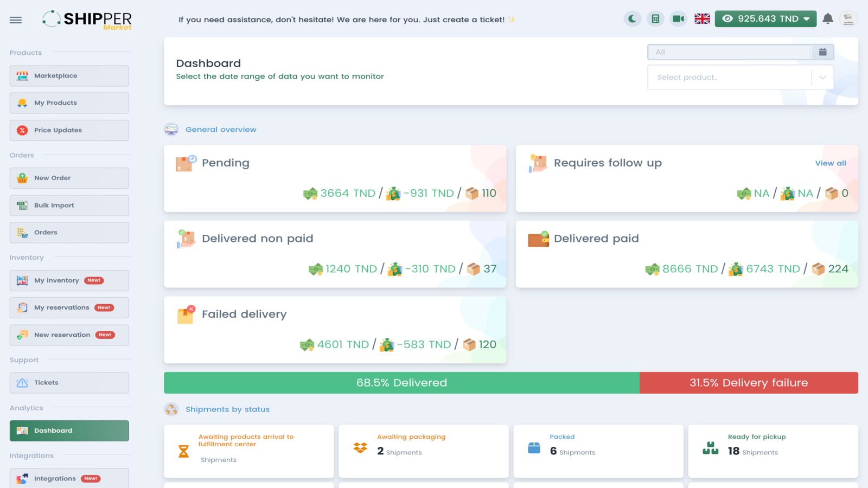
Task: Click the Packed box icon
Action: pyautogui.click(x=534, y=448)
